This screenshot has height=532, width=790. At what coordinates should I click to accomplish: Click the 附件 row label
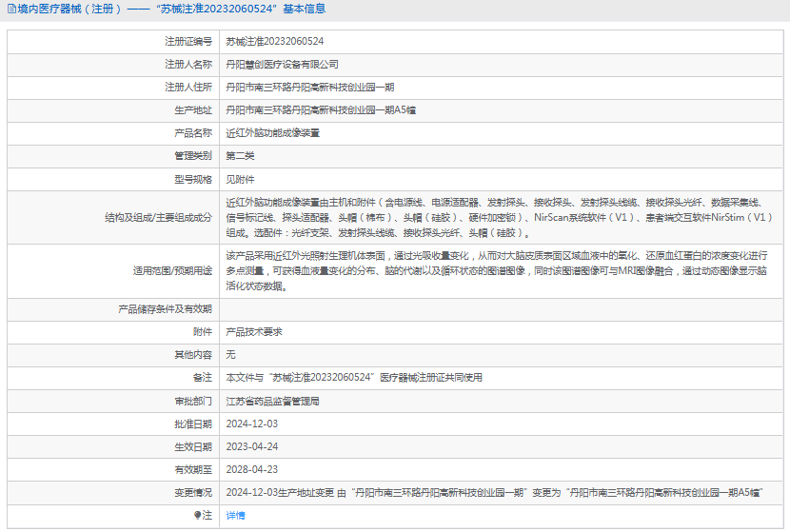[x=203, y=332]
